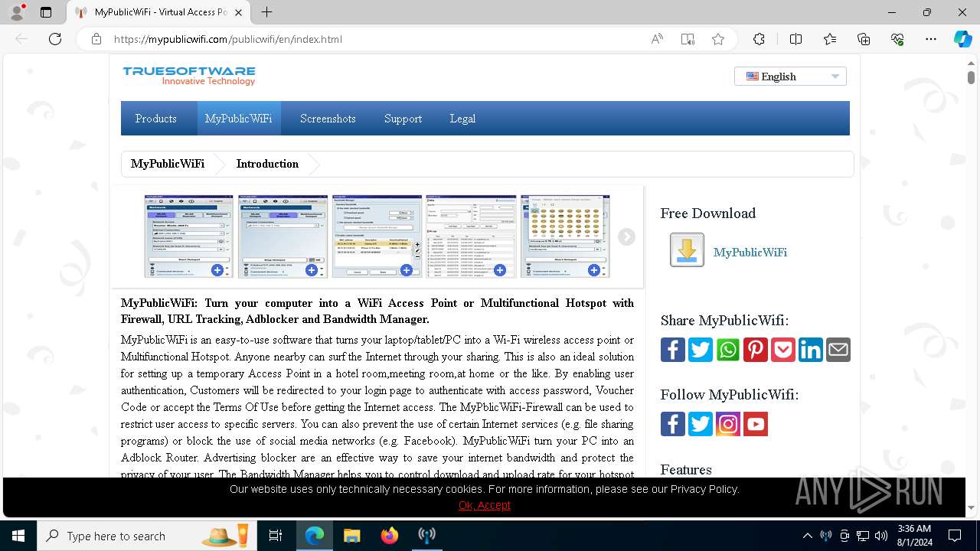The height and width of the screenshot is (551, 980).
Task: Open the third screenshot thumbnail
Action: (x=377, y=236)
